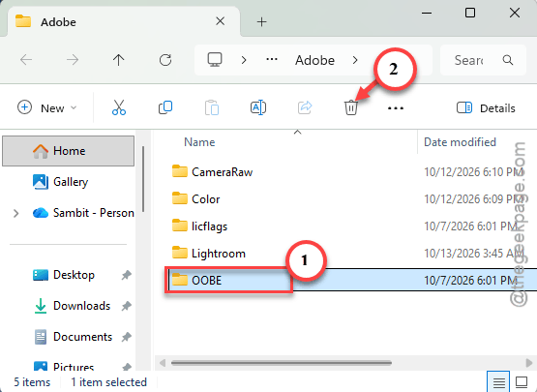Click CameraRaw date 10/12/2026 6:10 PM
The width and height of the screenshot is (537, 392).
coord(473,171)
